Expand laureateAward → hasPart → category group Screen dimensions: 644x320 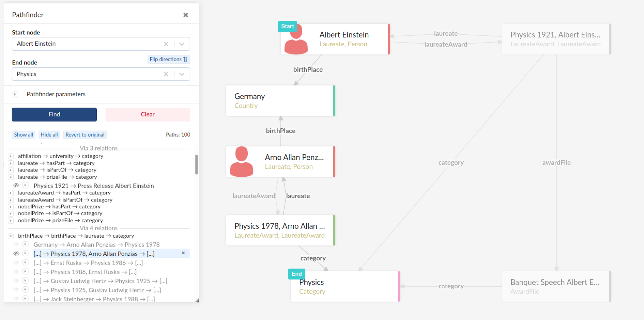tap(11, 193)
